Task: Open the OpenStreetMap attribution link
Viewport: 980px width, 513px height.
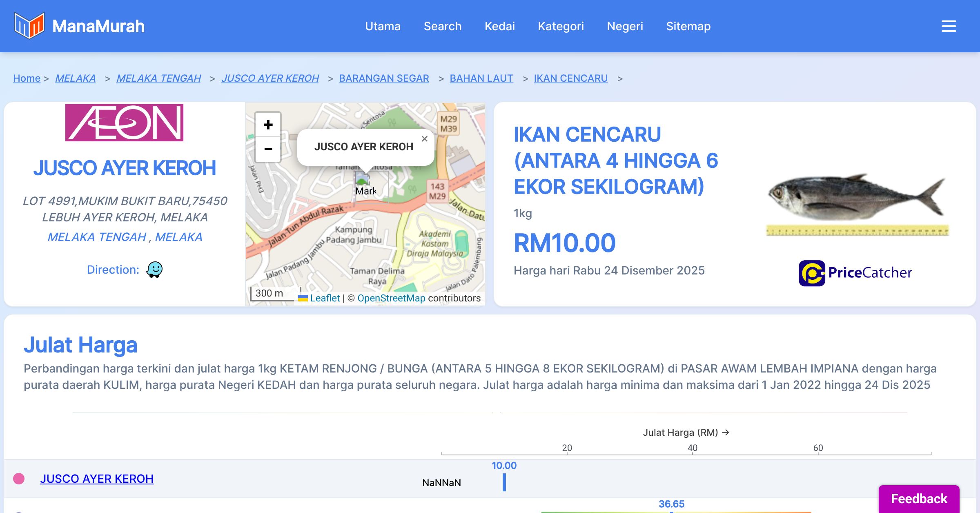Action: (391, 298)
